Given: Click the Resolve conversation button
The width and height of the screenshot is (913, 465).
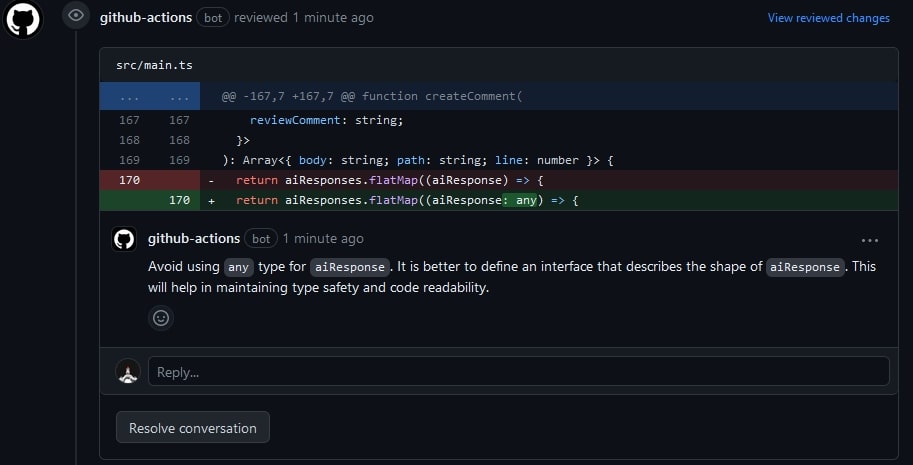Looking at the screenshot, I should pyautogui.click(x=193, y=428).
